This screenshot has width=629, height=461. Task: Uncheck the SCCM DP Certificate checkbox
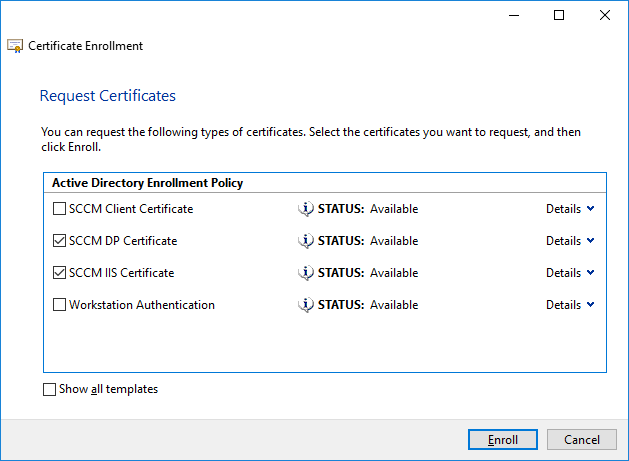coord(59,241)
